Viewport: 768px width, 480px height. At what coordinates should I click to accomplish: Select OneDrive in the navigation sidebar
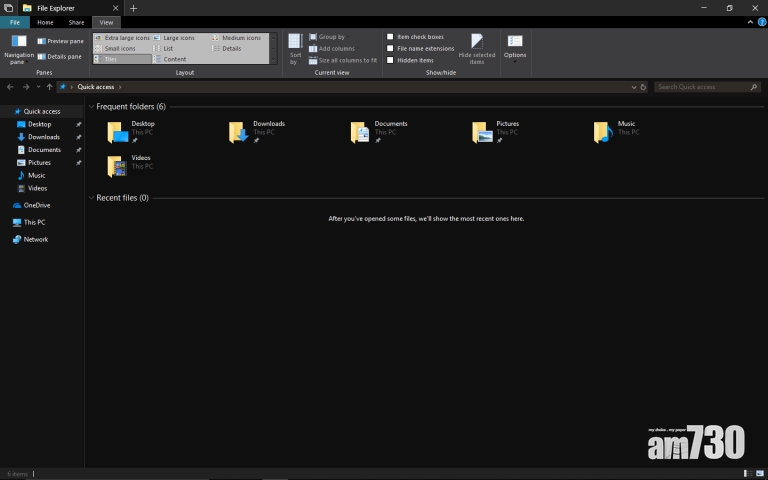[36, 205]
